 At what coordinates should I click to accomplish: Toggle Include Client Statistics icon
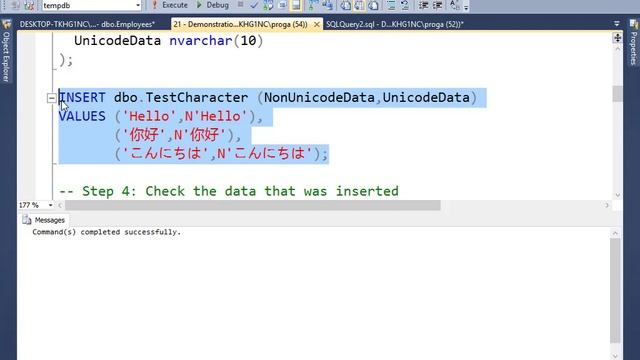point(327,5)
